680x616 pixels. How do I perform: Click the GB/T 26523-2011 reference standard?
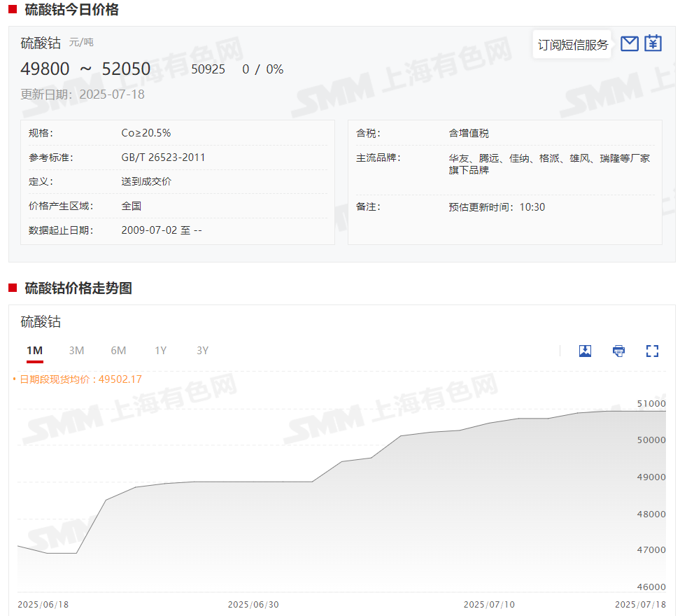(163, 157)
